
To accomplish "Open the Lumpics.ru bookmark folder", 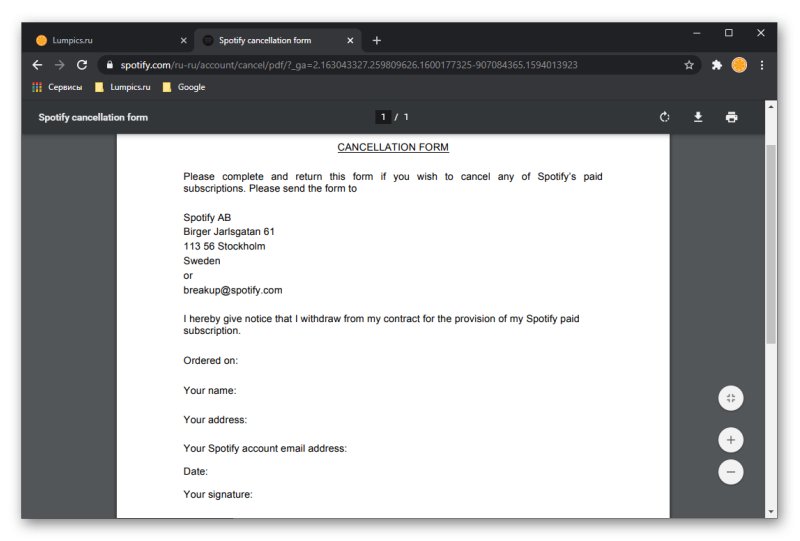I will (122, 87).
